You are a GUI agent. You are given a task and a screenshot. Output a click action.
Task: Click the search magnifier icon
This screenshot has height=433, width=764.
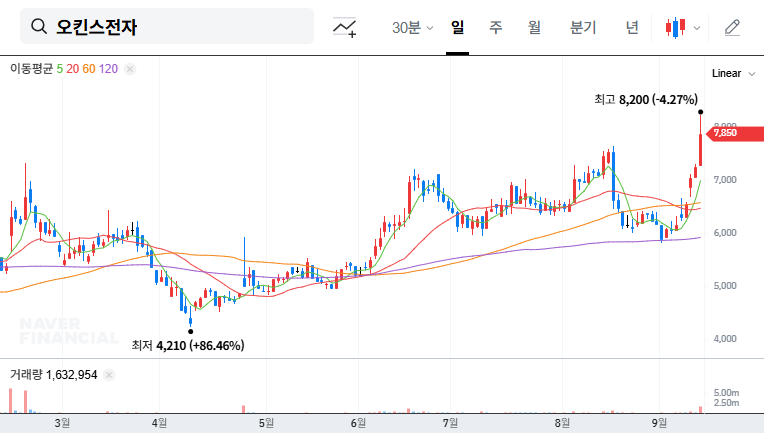click(38, 26)
